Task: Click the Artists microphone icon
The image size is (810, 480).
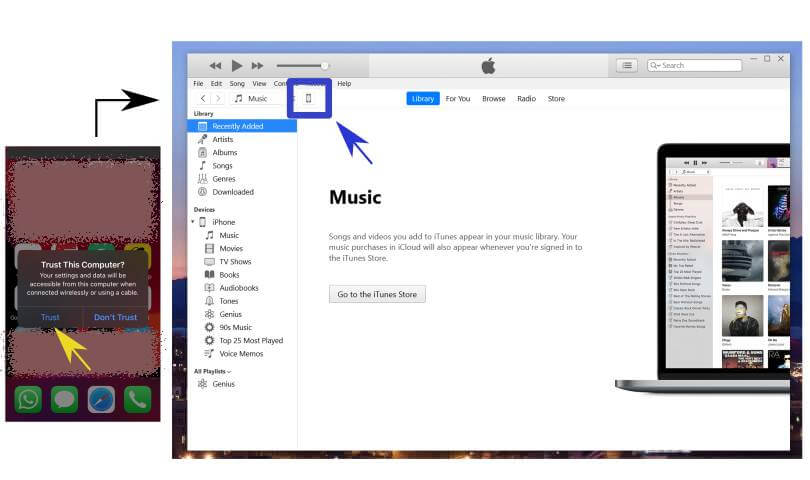Action: tap(202, 139)
